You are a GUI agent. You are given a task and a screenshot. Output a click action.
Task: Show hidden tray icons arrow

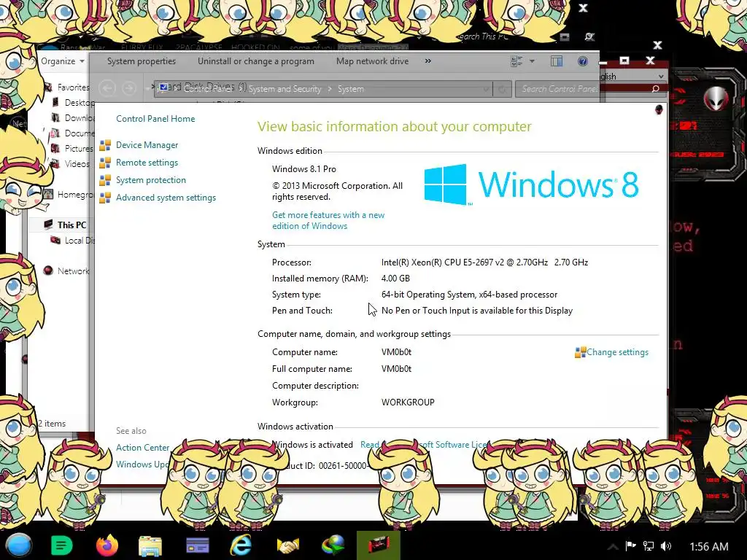[613, 547]
